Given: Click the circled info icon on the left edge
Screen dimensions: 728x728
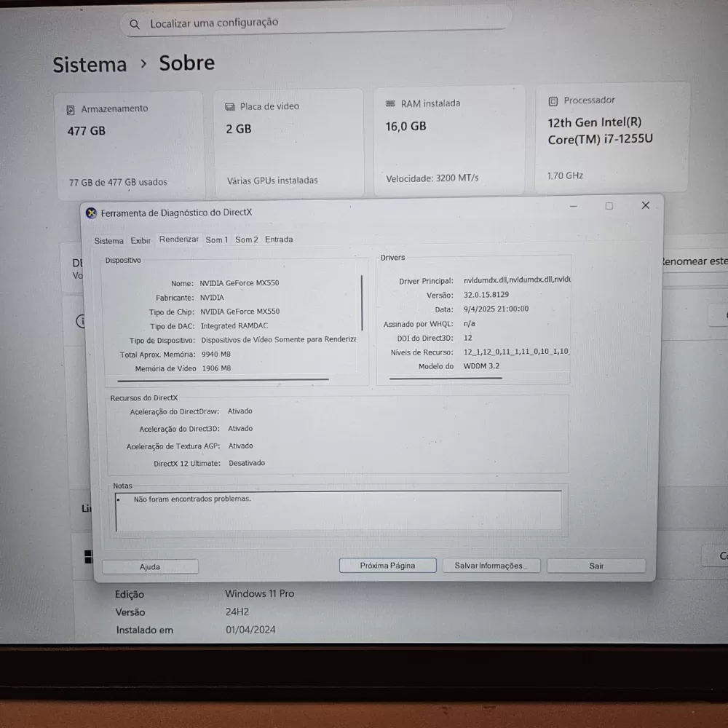Looking at the screenshot, I should [x=80, y=321].
